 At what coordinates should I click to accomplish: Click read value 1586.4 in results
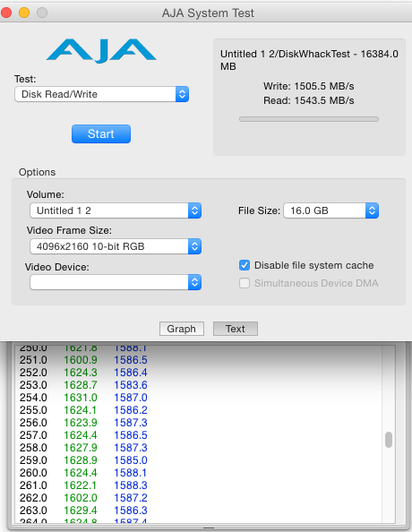tap(131, 373)
